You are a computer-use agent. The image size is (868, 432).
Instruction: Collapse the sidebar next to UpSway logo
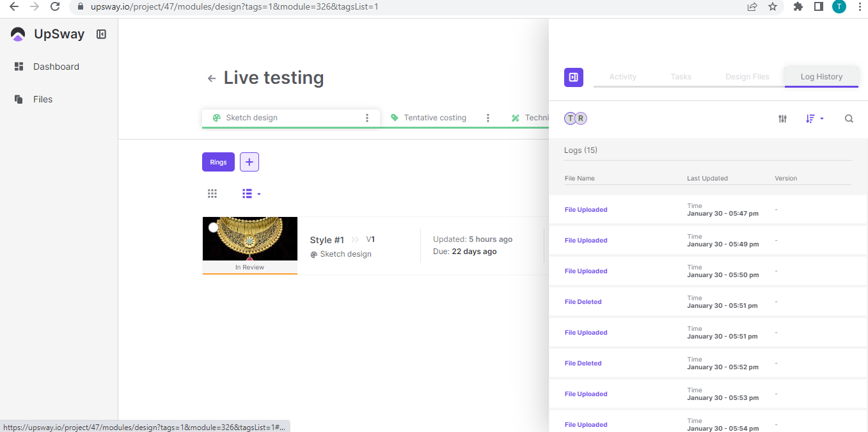pos(101,35)
